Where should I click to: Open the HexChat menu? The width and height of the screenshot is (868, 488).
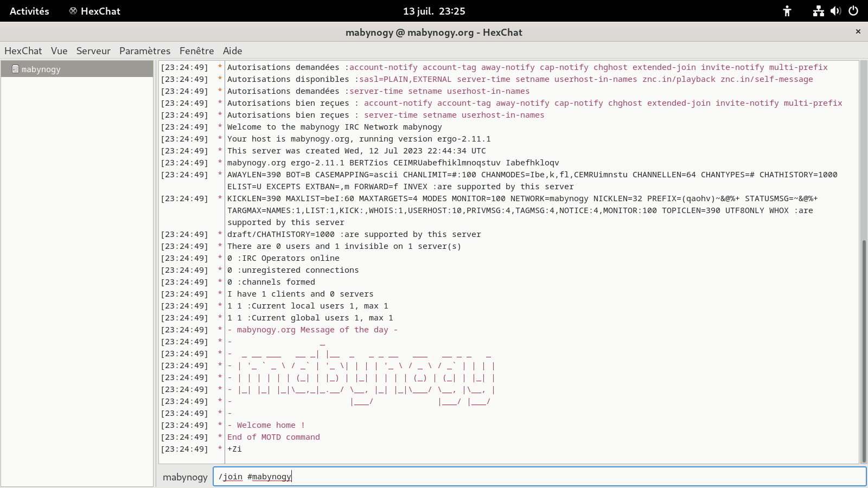tap(23, 51)
